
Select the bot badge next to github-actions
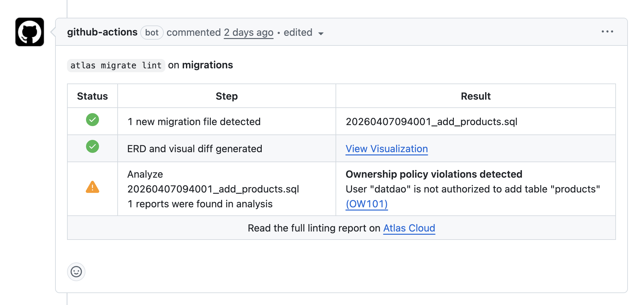[151, 32]
